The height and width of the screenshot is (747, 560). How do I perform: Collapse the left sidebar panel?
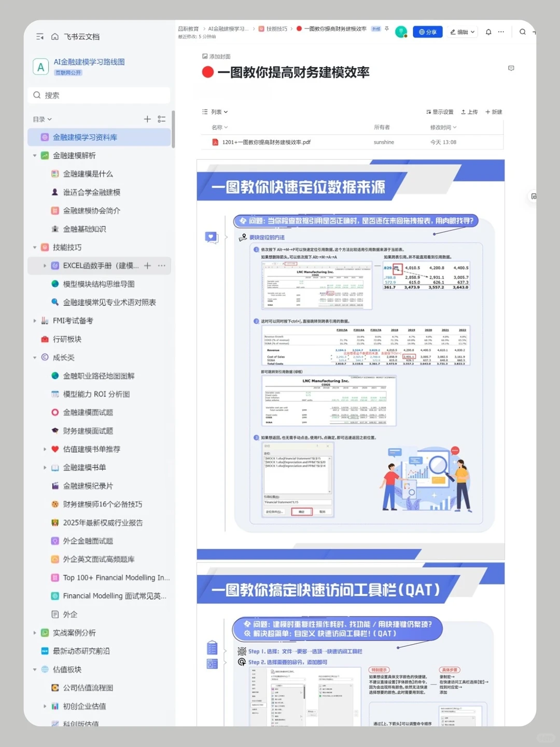[x=39, y=36]
